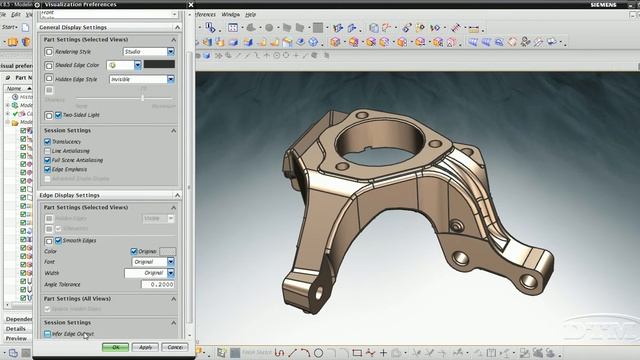Click the extrude feature icon in second toolbar row
Screen dimensions: 640x360
(x=208, y=42)
